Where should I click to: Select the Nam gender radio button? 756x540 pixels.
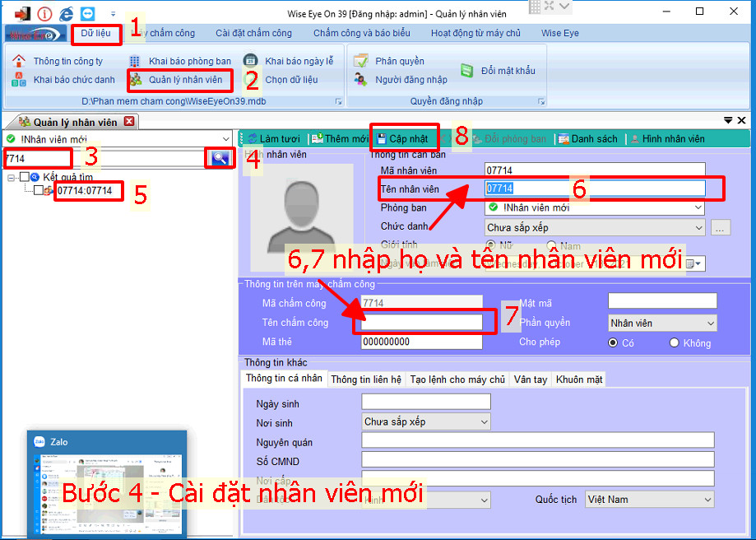point(551,245)
